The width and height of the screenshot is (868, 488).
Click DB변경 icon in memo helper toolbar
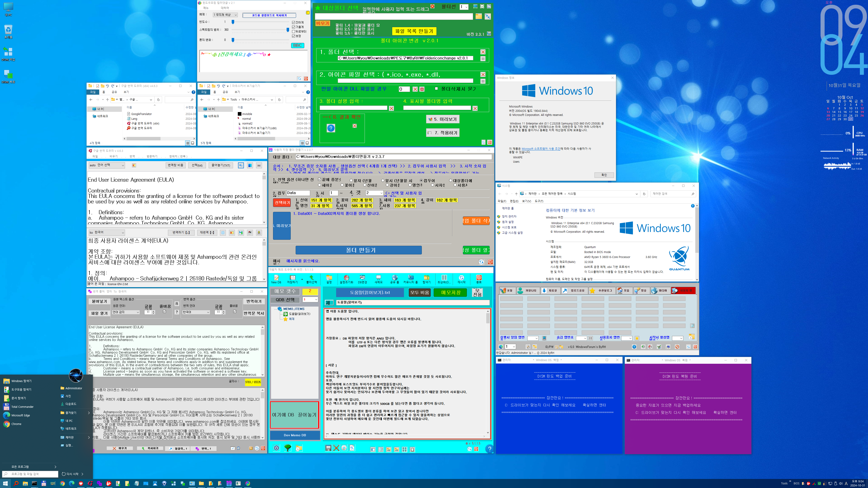click(362, 279)
